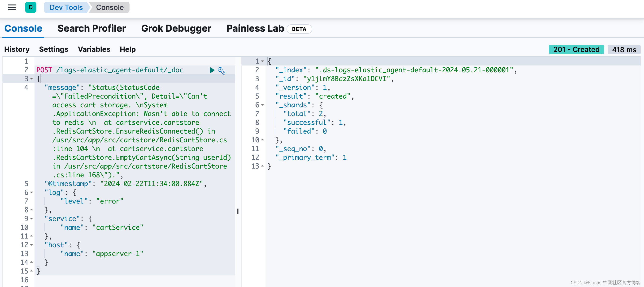The height and width of the screenshot is (287, 644).
Task: Open the Painless Lab tab
Action: click(x=255, y=29)
